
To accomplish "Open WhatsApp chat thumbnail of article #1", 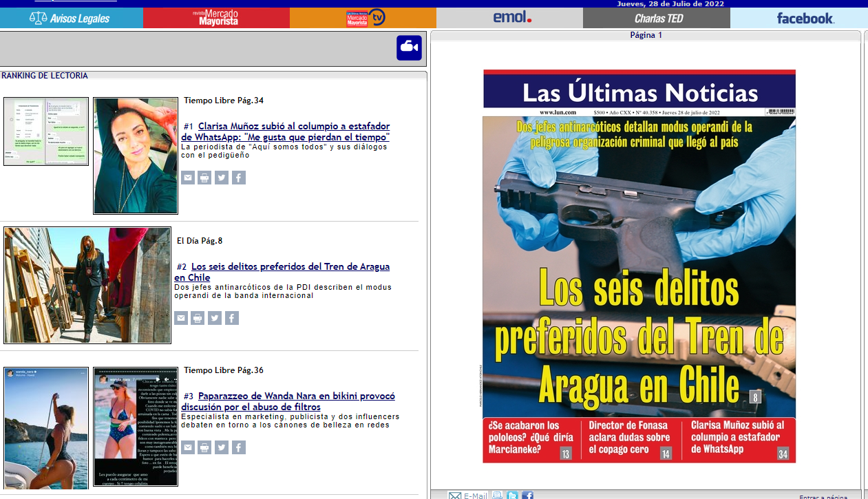I will pos(46,131).
